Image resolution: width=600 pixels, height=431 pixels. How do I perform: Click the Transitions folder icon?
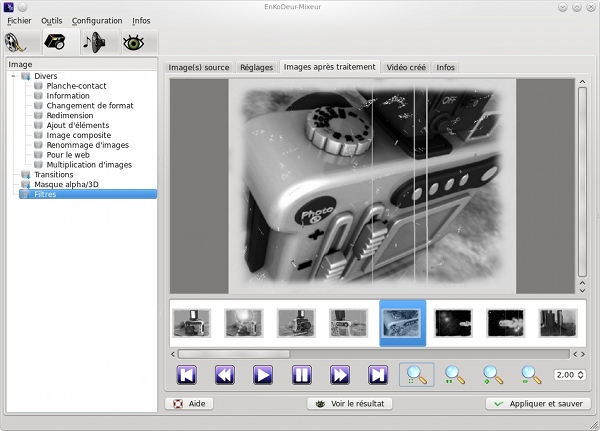[26, 175]
